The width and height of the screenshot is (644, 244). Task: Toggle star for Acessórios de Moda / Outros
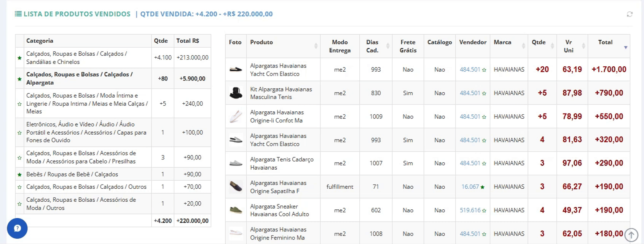click(19, 204)
